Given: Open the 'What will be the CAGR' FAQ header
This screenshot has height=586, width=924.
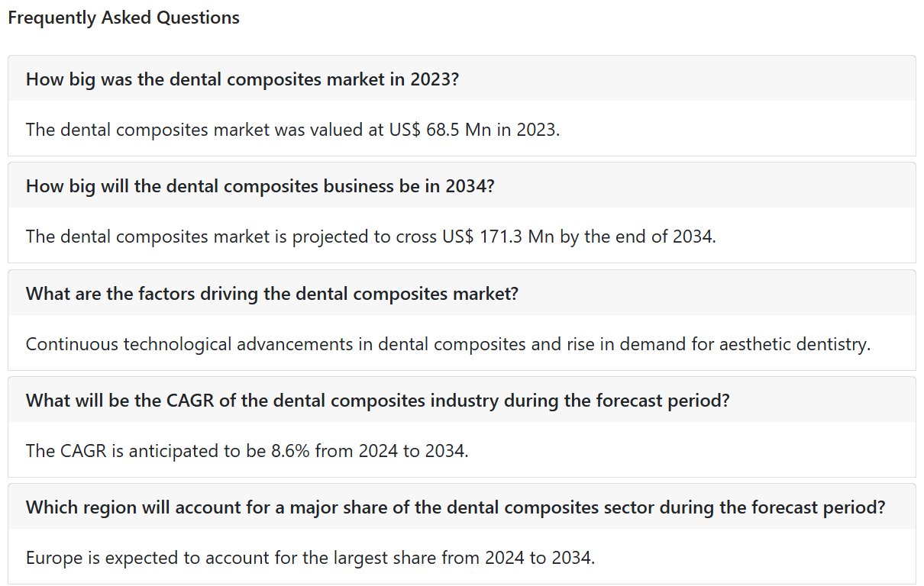Looking at the screenshot, I should (x=461, y=400).
